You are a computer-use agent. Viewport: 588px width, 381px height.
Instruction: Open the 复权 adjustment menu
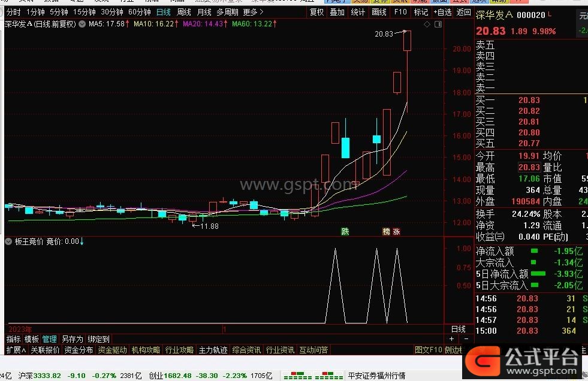tap(317, 13)
